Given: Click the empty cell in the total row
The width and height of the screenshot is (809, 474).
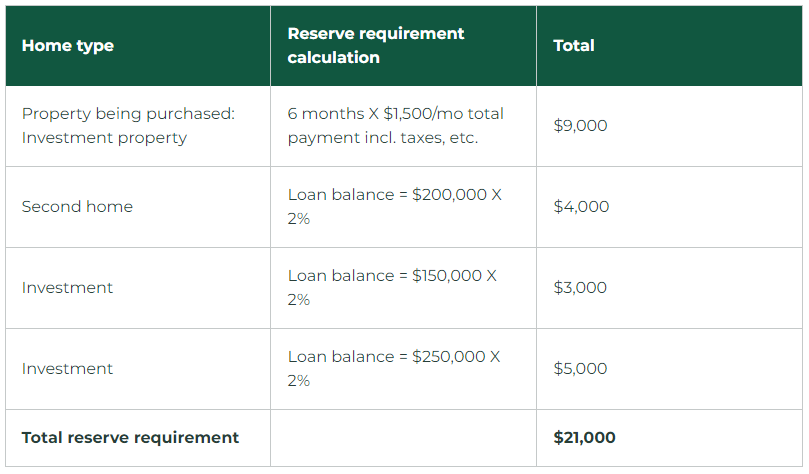Looking at the screenshot, I should 403,438.
